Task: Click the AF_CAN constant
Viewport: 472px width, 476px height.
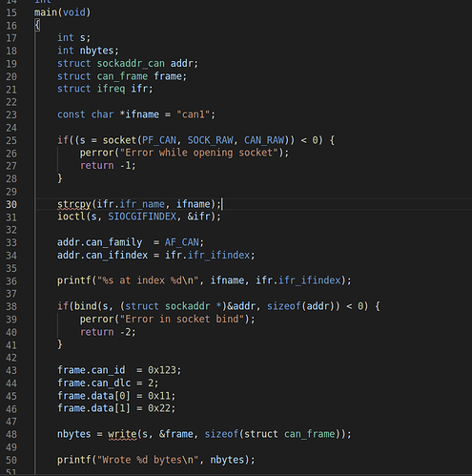Action: [182, 242]
